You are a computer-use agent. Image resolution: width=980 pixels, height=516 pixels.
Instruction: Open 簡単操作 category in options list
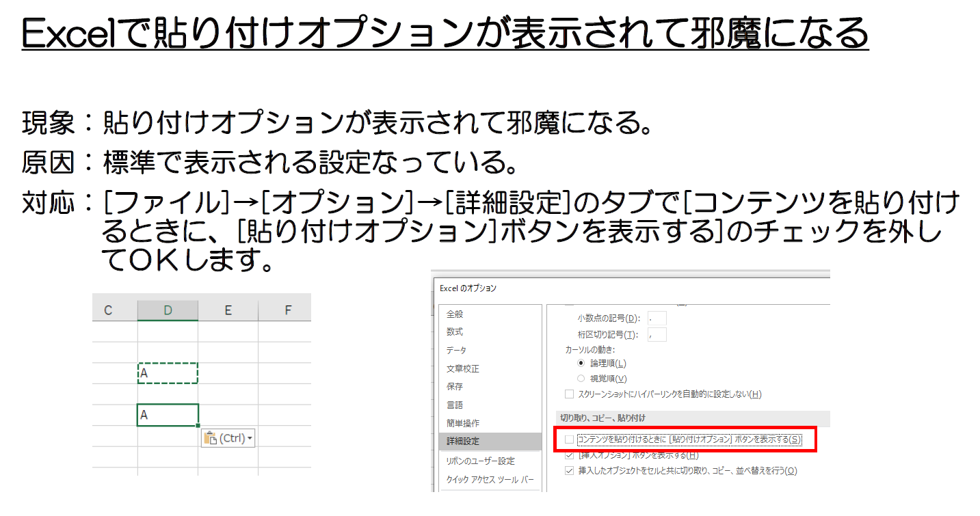[490, 424]
